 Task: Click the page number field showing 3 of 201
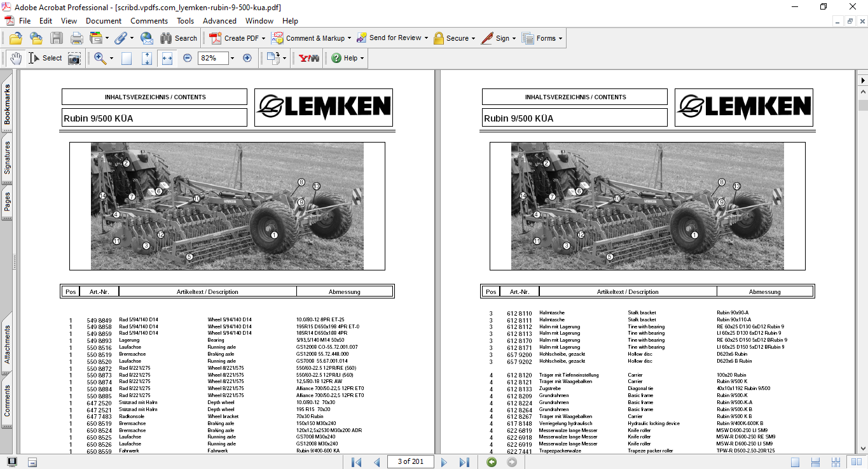[x=410, y=462]
